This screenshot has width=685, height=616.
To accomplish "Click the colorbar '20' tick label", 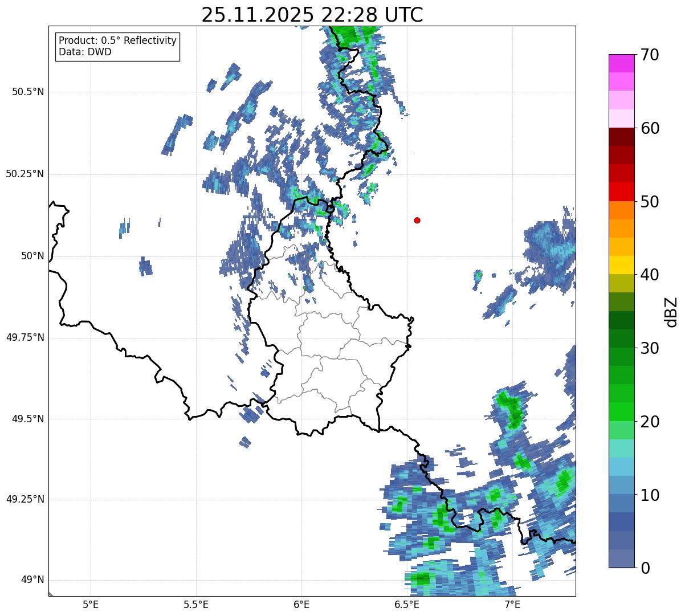I will [650, 422].
